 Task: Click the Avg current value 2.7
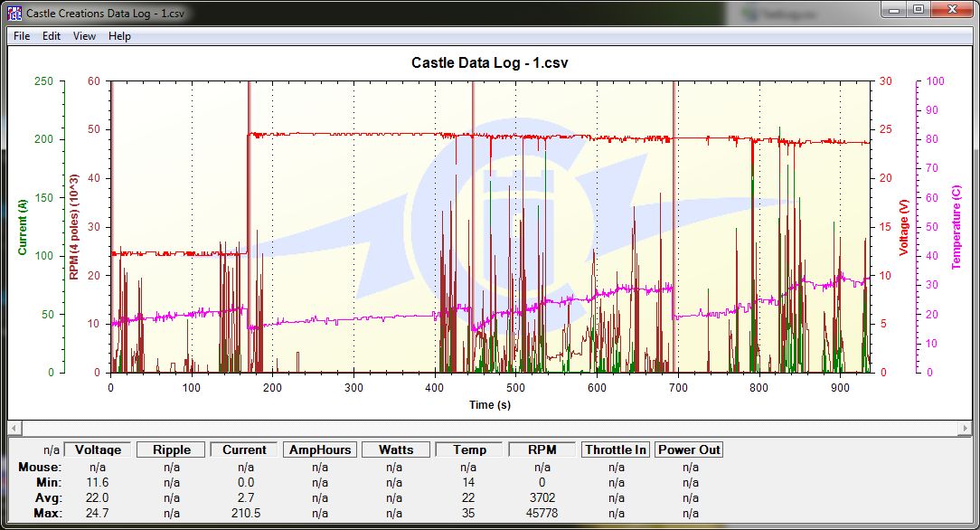tap(246, 497)
